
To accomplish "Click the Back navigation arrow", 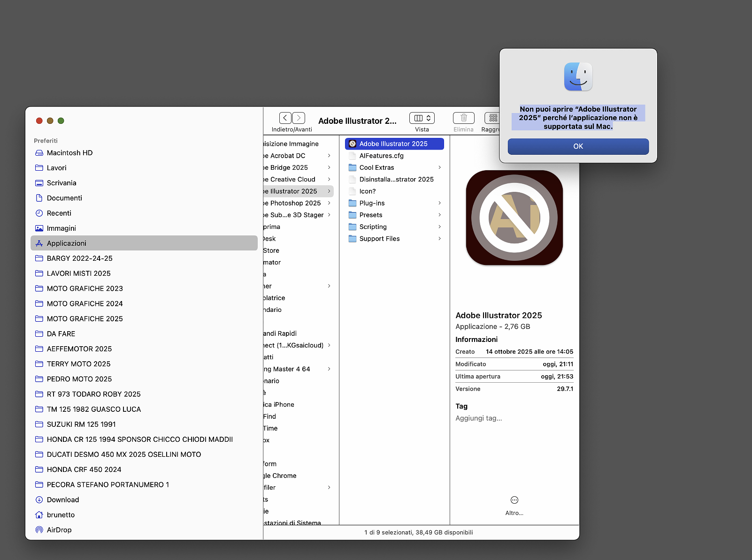I will pos(285,118).
